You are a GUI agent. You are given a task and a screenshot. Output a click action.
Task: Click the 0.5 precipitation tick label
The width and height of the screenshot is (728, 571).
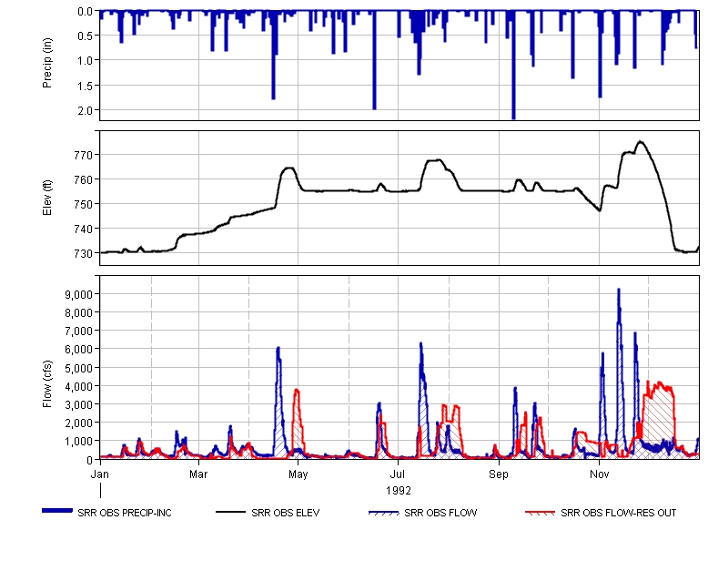86,36
